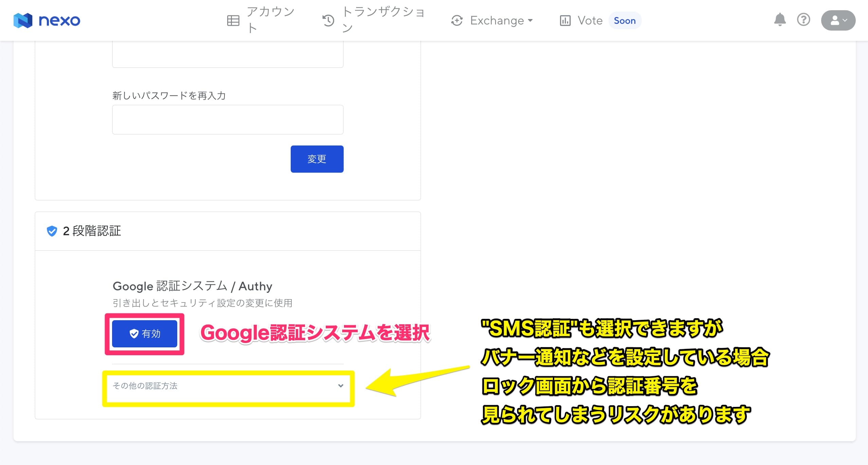This screenshot has width=868, height=465.
Task: Click the 2 段階認証 heading text
Action: pos(92,231)
